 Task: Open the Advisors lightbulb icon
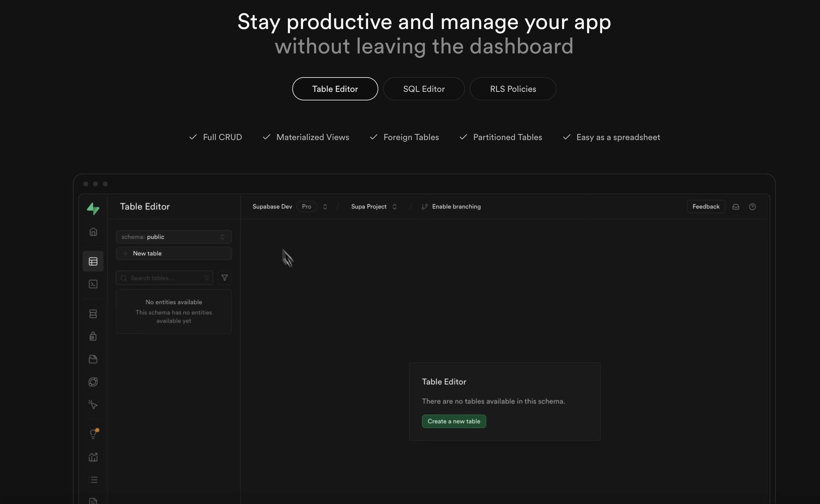93,434
